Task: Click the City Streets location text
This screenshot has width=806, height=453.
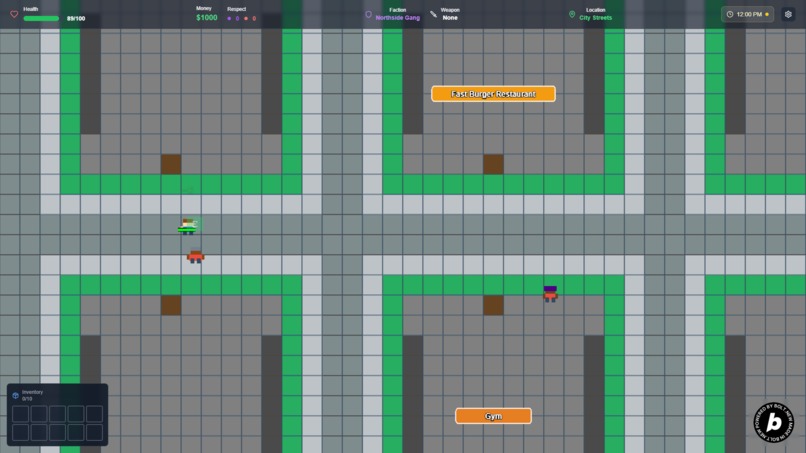Action: pyautogui.click(x=595, y=17)
